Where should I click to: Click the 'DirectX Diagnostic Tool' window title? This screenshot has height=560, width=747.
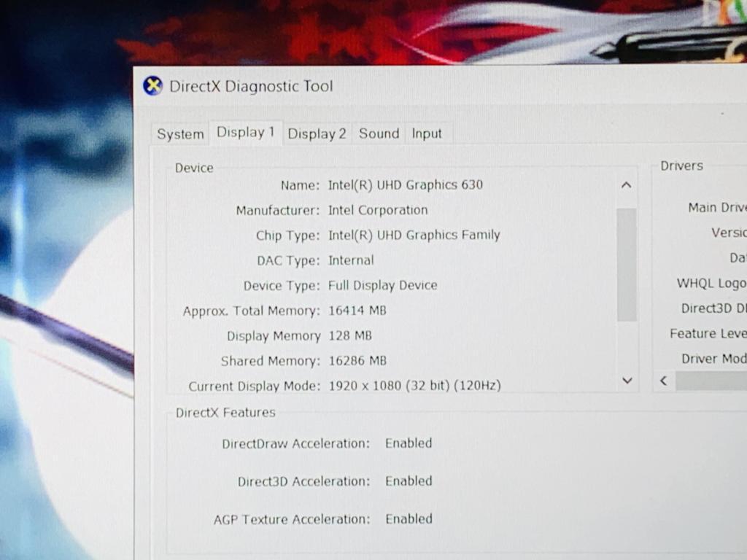pos(251,86)
